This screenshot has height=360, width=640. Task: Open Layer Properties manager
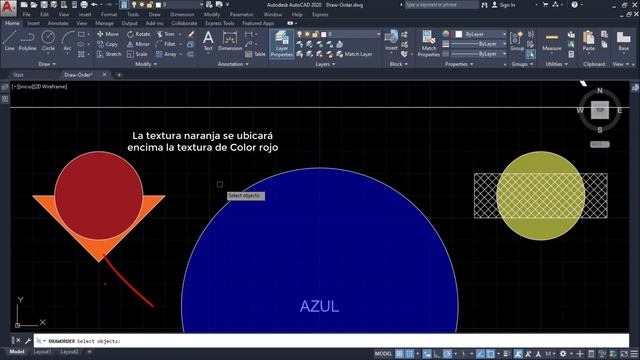tap(282, 44)
